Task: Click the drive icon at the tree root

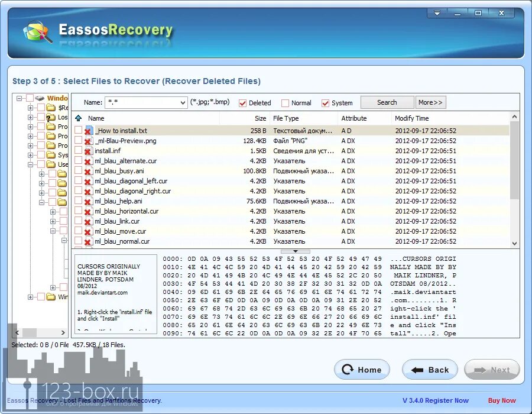Action: 40,98
